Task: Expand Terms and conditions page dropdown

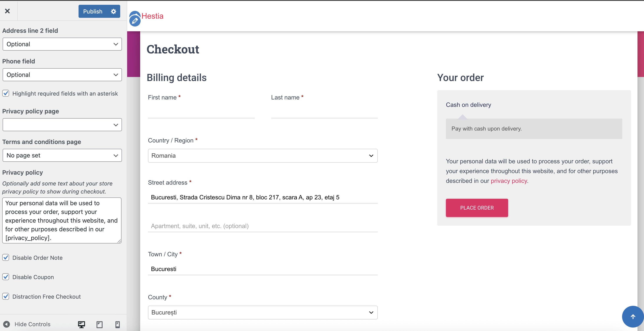Action: (x=62, y=155)
